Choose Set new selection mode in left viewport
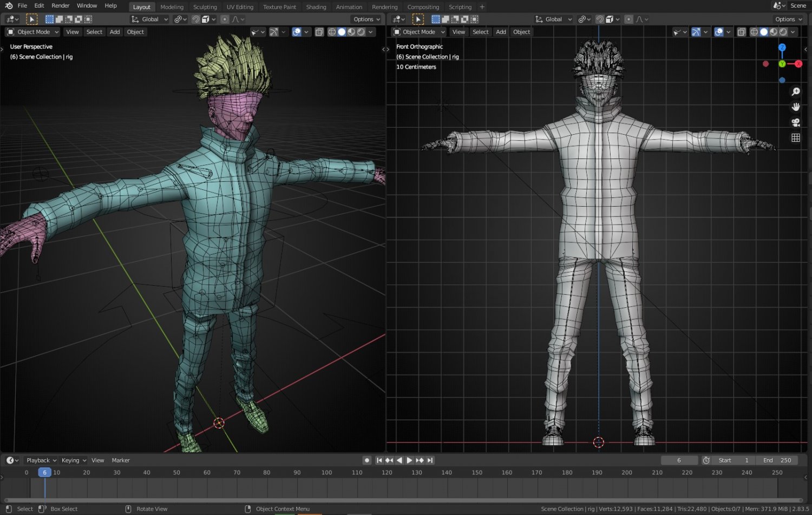 coord(49,19)
